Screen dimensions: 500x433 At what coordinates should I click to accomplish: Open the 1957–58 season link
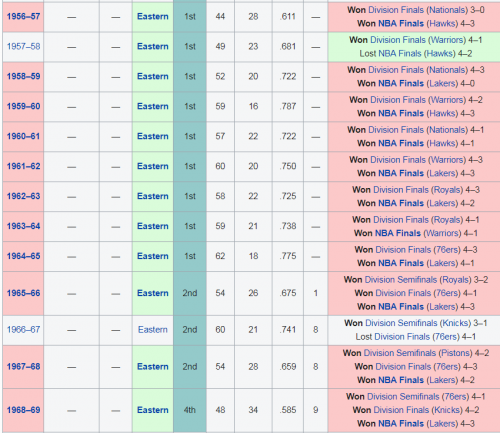tap(23, 46)
